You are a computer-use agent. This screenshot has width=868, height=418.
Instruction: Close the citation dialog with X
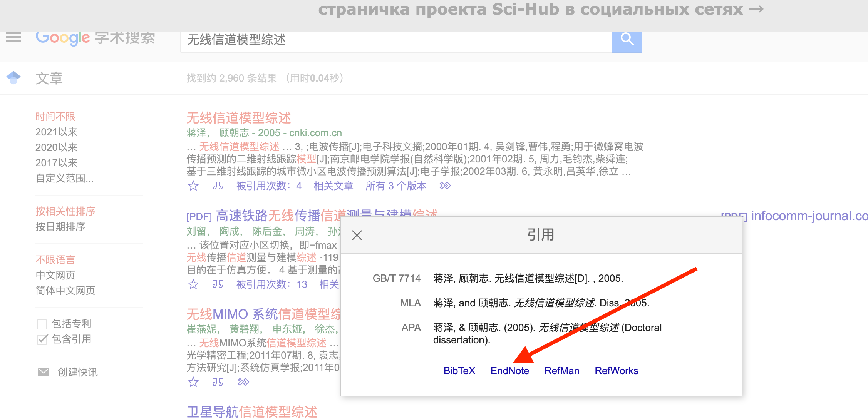(357, 235)
